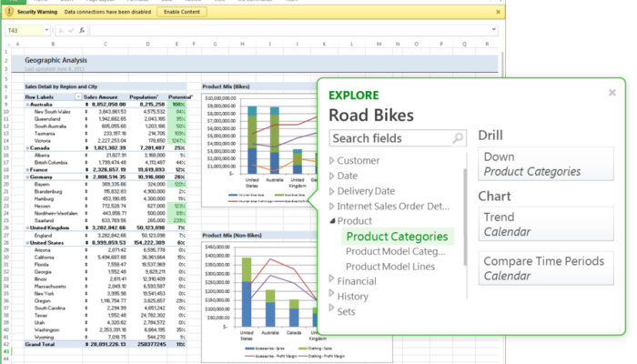Viewport: 637px width, 364px height.
Task: Click the England row label
Action: click(43, 235)
